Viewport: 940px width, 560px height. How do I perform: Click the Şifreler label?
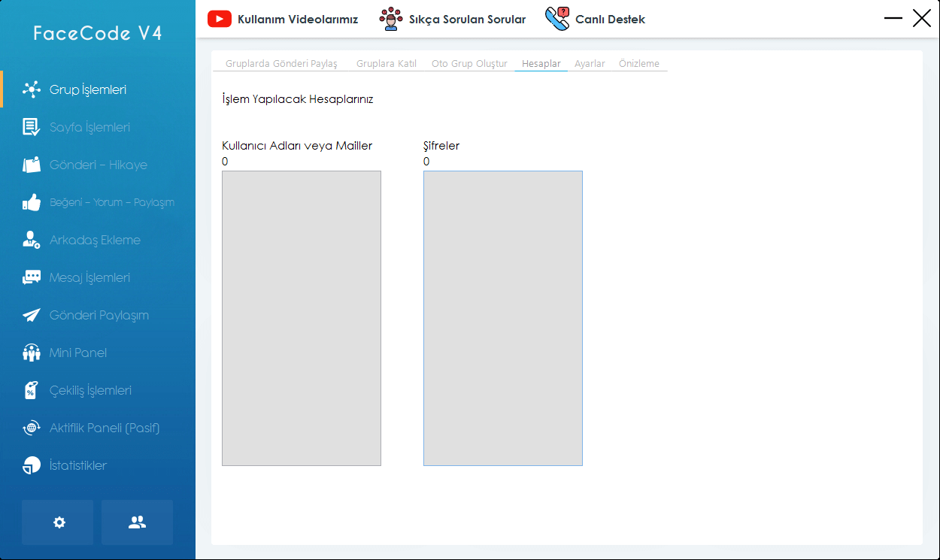click(441, 146)
